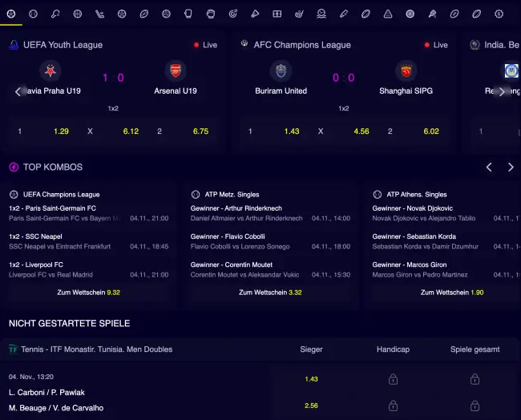Click the locked Handicap odds for Carboni/Pawlak
This screenshot has height=420, width=521.
coord(393,379)
